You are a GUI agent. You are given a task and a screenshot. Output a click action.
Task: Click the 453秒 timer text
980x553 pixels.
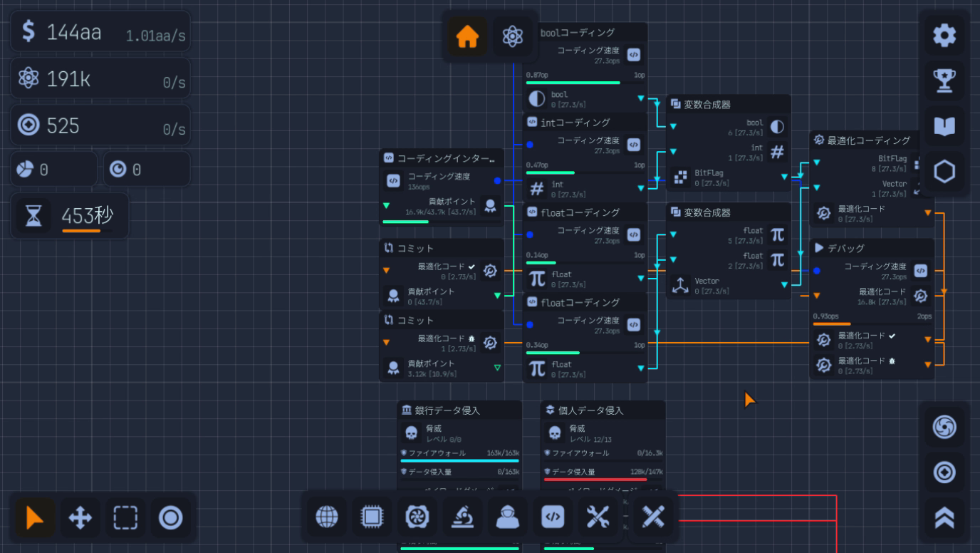tap(87, 215)
